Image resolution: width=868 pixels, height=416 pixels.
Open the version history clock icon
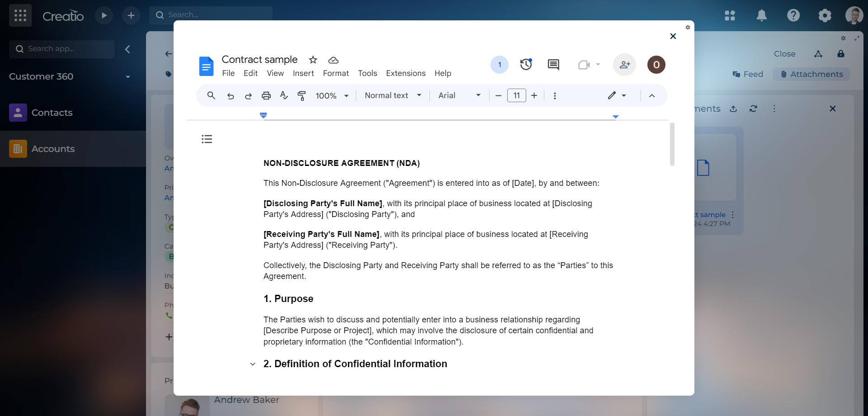click(526, 65)
